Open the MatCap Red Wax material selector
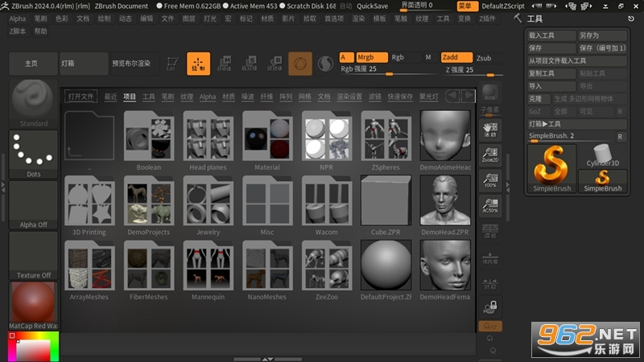The image size is (644, 362). click(x=33, y=306)
